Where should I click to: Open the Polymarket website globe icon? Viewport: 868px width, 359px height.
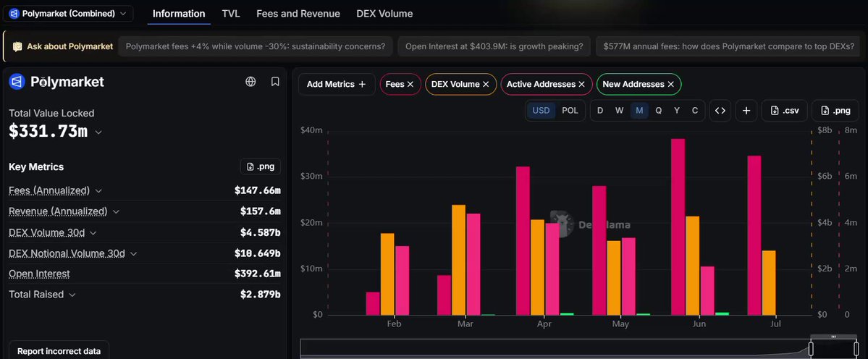[x=250, y=82]
